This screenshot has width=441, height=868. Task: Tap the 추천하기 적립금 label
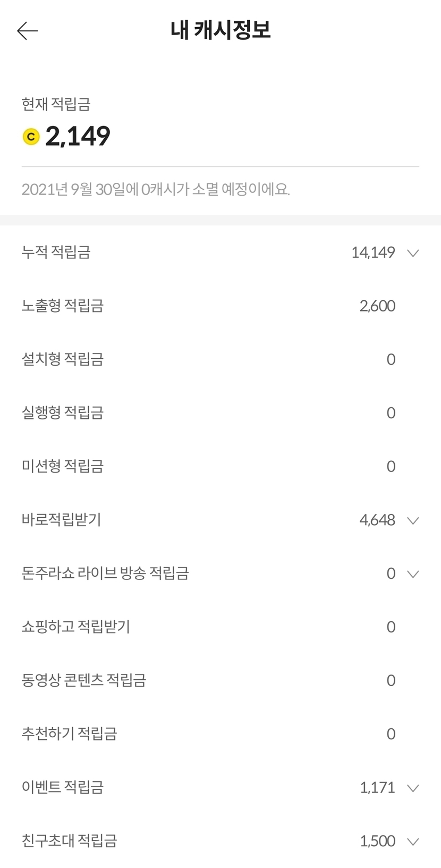point(69,734)
